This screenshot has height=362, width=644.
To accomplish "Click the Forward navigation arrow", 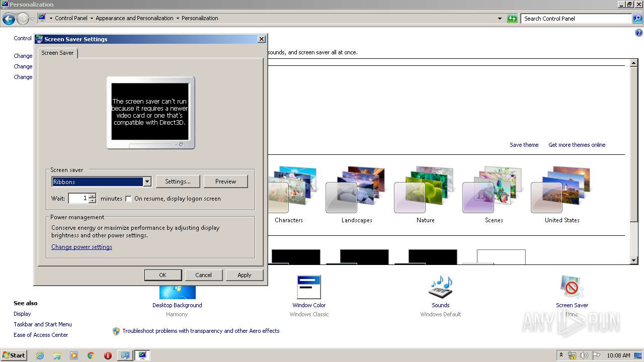I will click(x=23, y=19).
